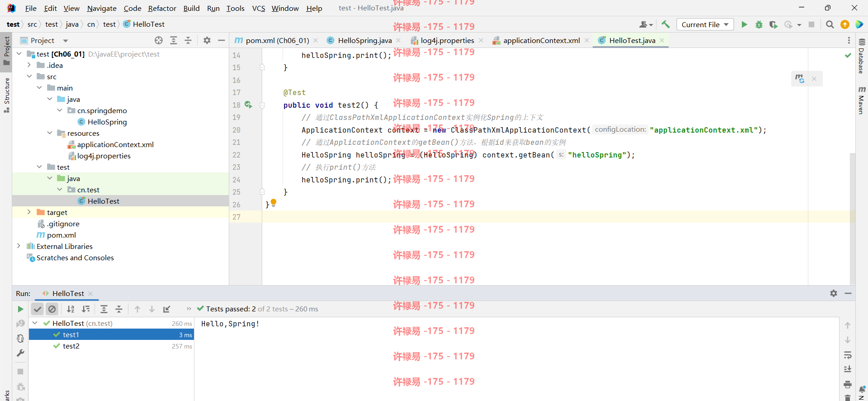The width and height of the screenshot is (868, 401).
Task: Run the current file with green arrow
Action: coord(744,24)
